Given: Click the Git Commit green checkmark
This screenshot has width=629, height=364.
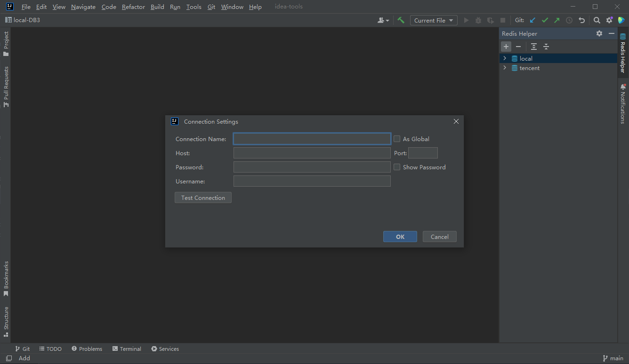Looking at the screenshot, I should pyautogui.click(x=545, y=20).
